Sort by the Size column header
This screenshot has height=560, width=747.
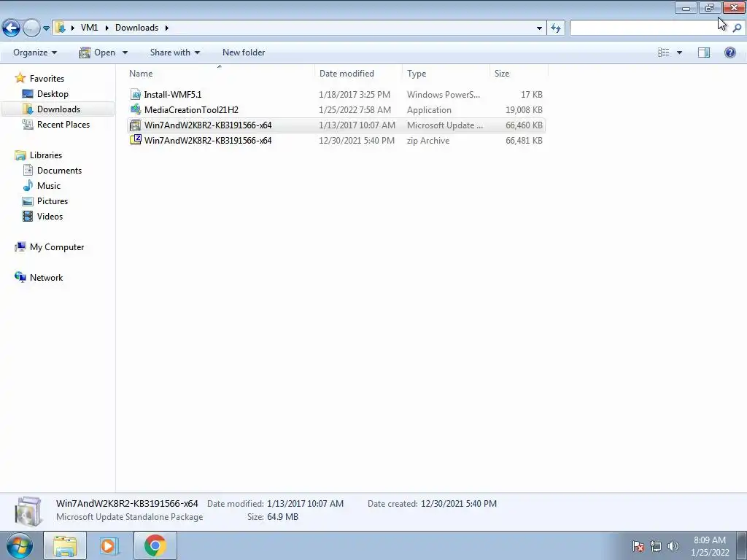click(x=519, y=74)
